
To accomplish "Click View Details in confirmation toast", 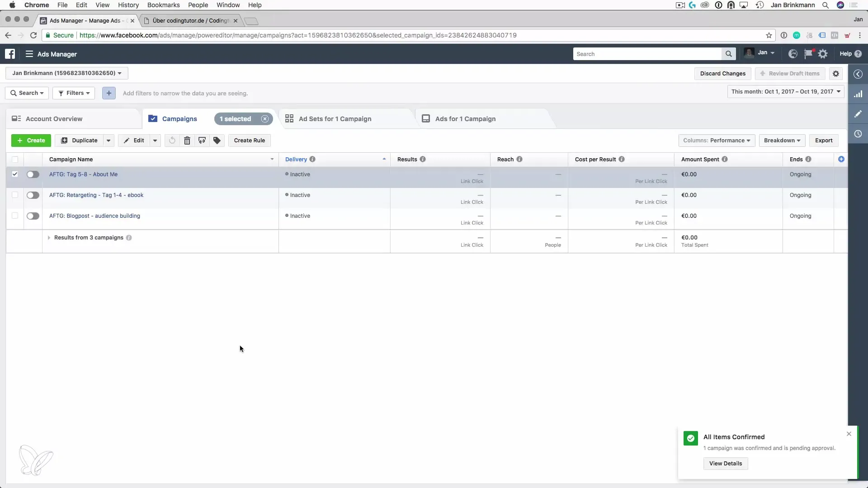I will (726, 464).
